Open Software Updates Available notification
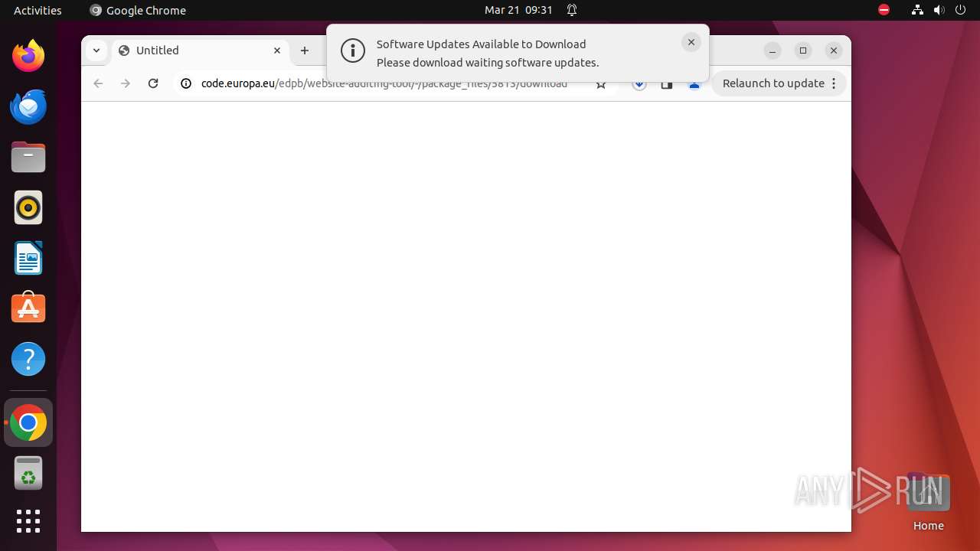Viewport: 980px width, 551px height. [x=518, y=54]
